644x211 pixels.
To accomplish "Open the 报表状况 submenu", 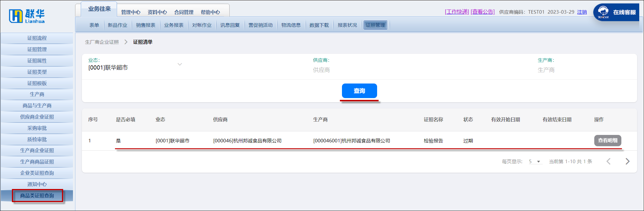I will pyautogui.click(x=347, y=25).
